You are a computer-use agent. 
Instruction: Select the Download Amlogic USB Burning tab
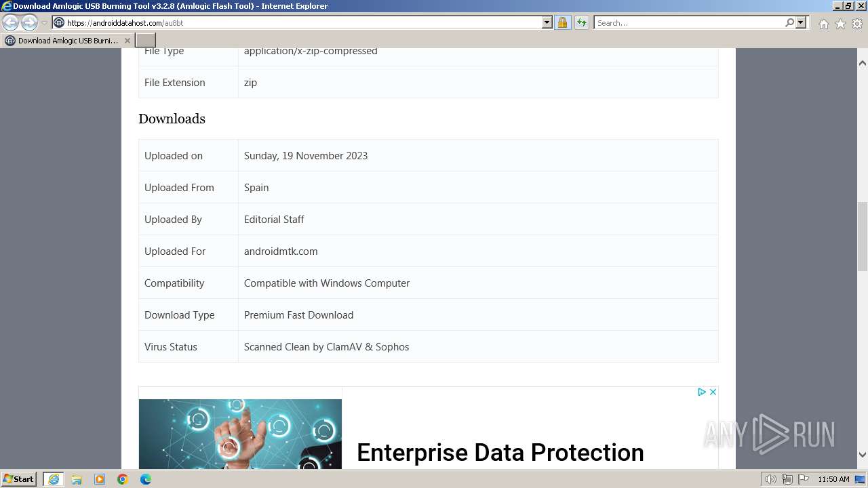pos(67,41)
